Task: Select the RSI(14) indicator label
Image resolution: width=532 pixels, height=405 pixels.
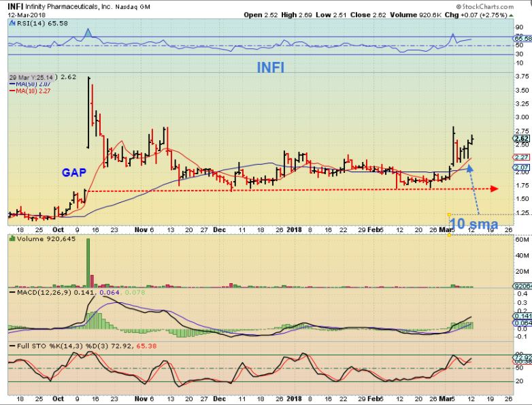Action: point(27,22)
